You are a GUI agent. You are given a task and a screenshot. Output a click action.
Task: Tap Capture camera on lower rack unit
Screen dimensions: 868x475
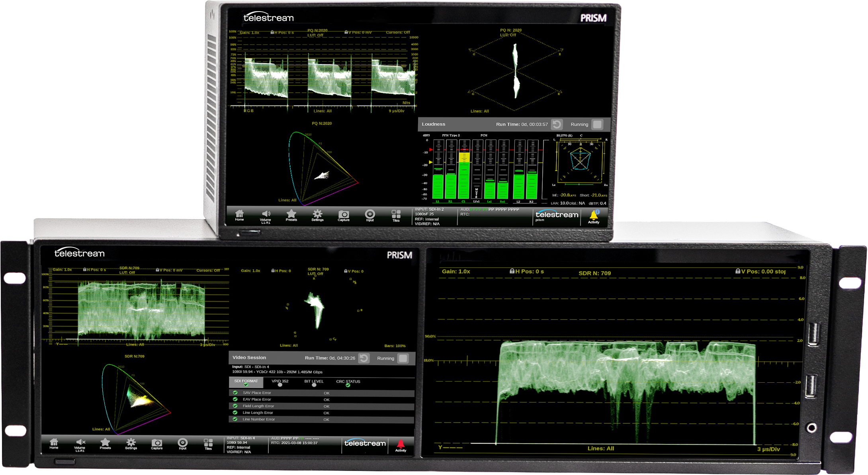tap(157, 444)
